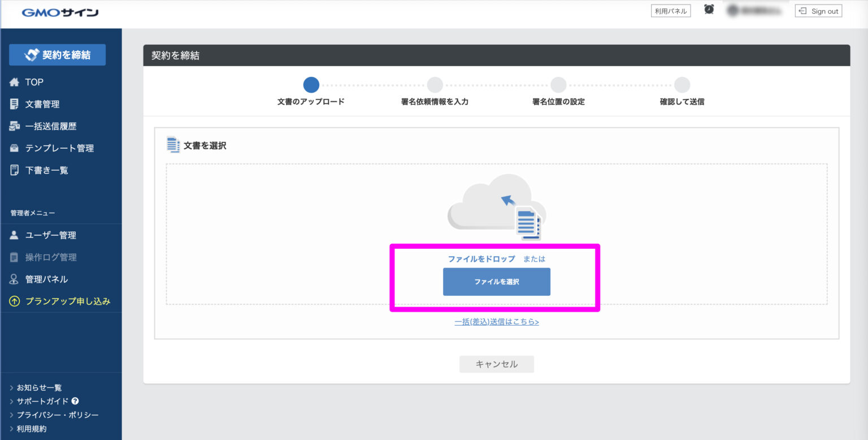Sign out using the header button

818,11
